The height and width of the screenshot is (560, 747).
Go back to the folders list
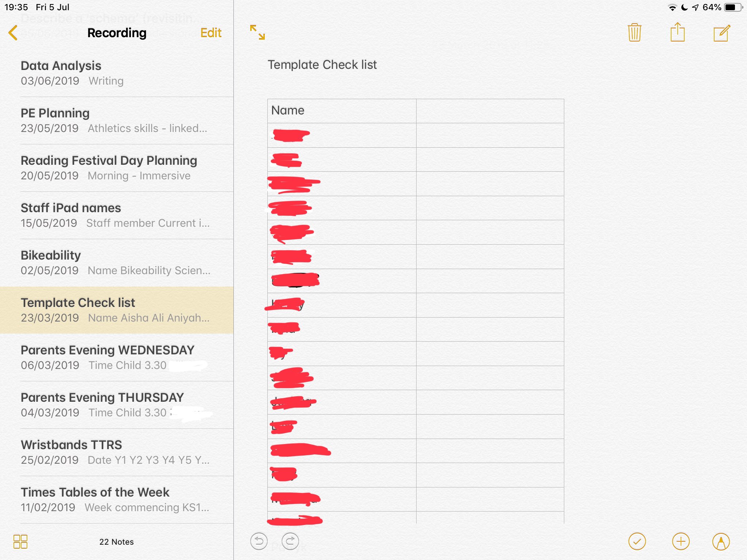point(13,33)
